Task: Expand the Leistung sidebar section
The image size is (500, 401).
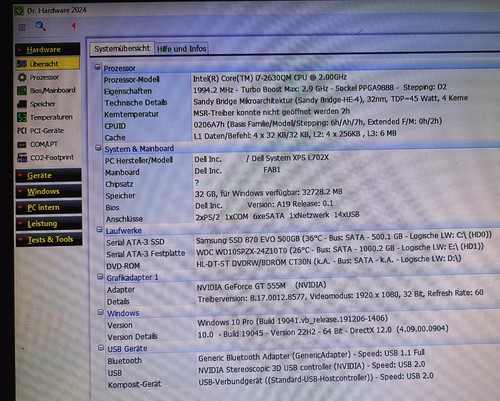Action: tap(49, 223)
